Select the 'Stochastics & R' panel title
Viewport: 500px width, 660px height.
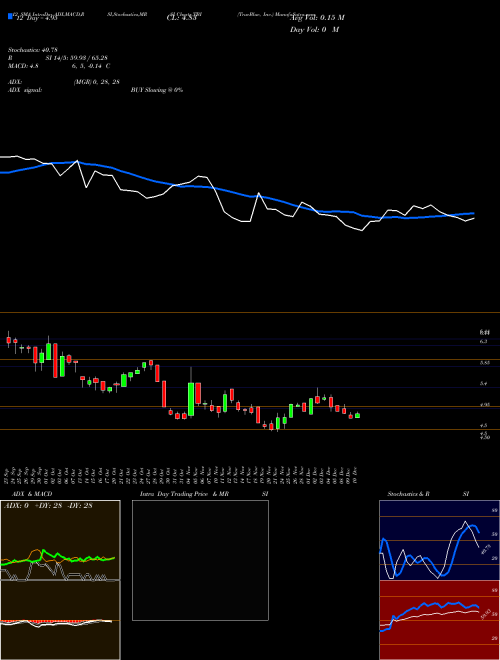[408, 494]
